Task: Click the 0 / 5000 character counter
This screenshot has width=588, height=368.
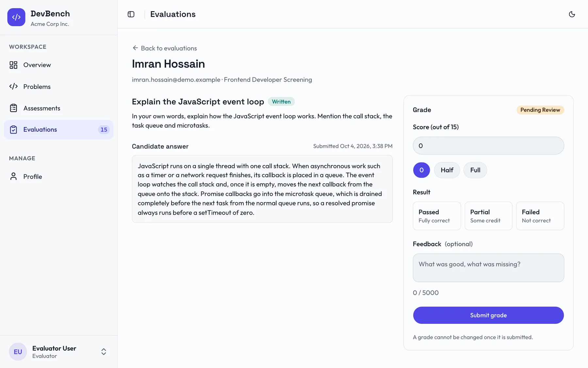Action: click(426, 293)
